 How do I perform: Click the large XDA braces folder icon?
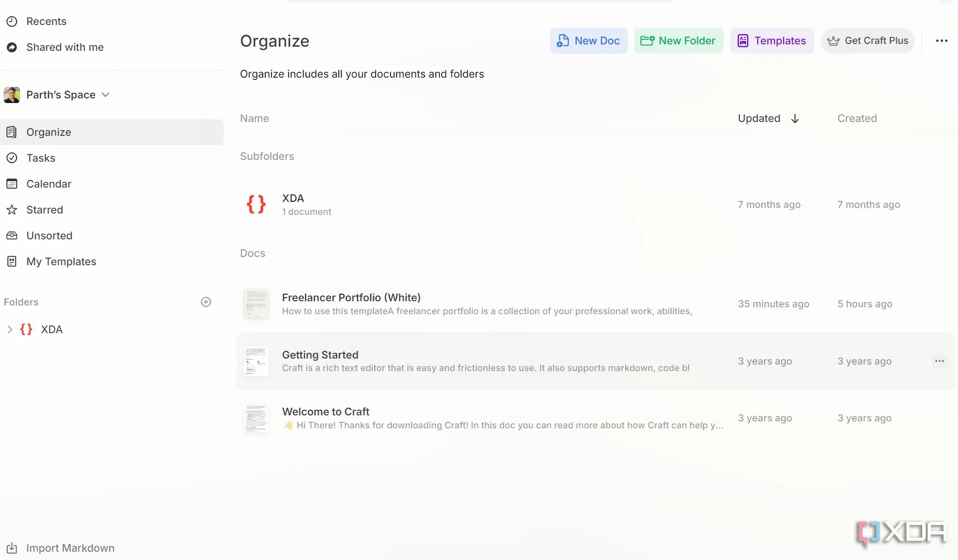click(256, 204)
